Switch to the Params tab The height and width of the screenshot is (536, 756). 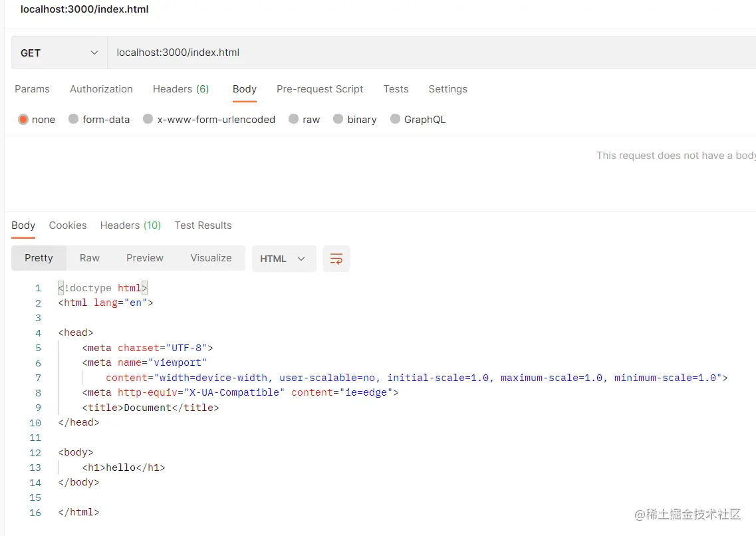[32, 89]
